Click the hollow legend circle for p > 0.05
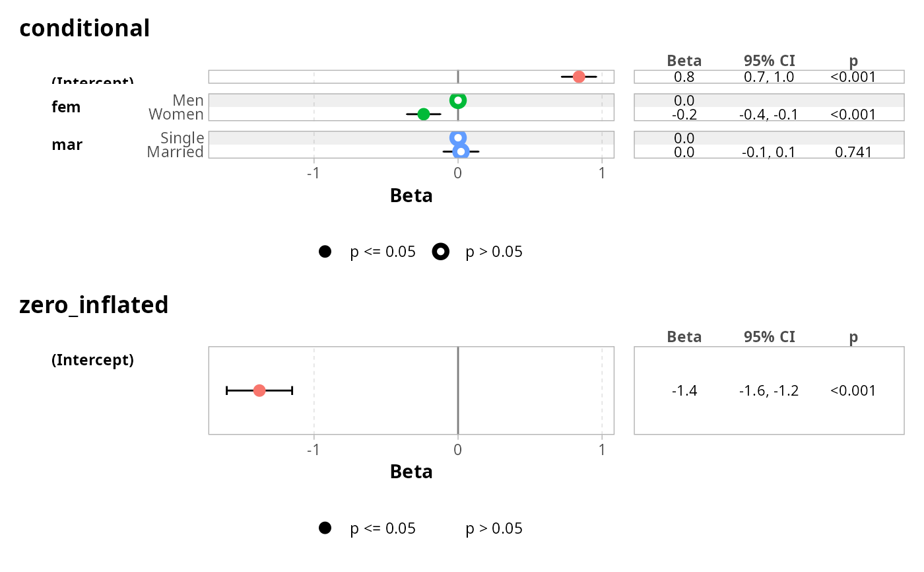924x572 pixels. 441,252
